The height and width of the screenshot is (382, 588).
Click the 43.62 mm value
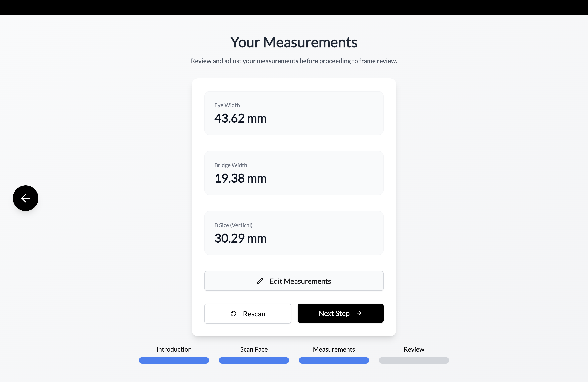point(240,118)
